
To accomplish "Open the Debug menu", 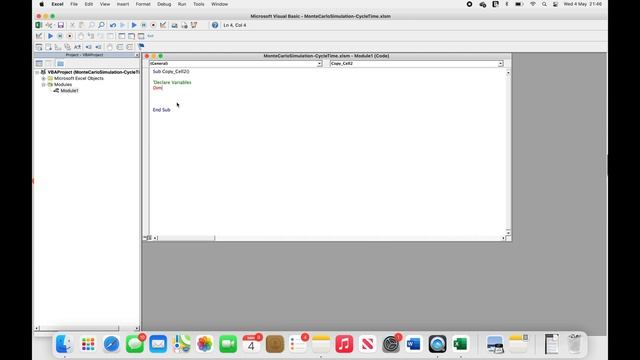I will pos(164,4).
